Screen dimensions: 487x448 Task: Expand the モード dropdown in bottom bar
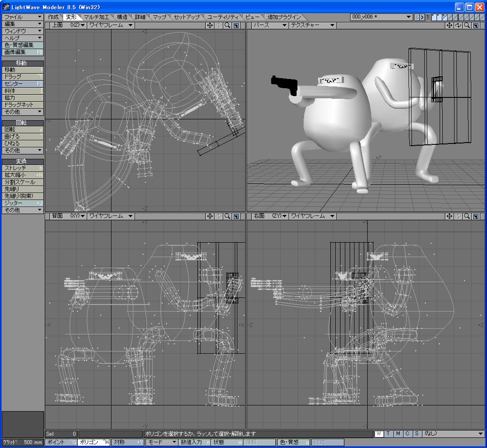[x=161, y=442]
